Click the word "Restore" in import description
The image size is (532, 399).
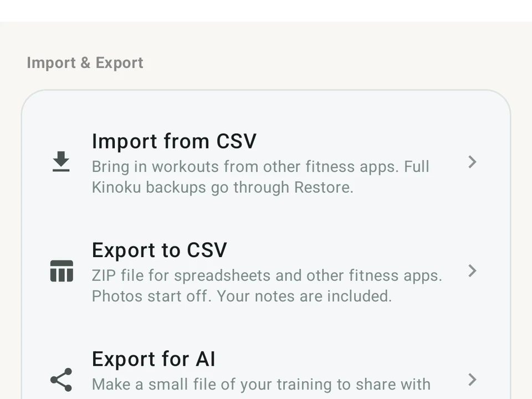coord(324,187)
